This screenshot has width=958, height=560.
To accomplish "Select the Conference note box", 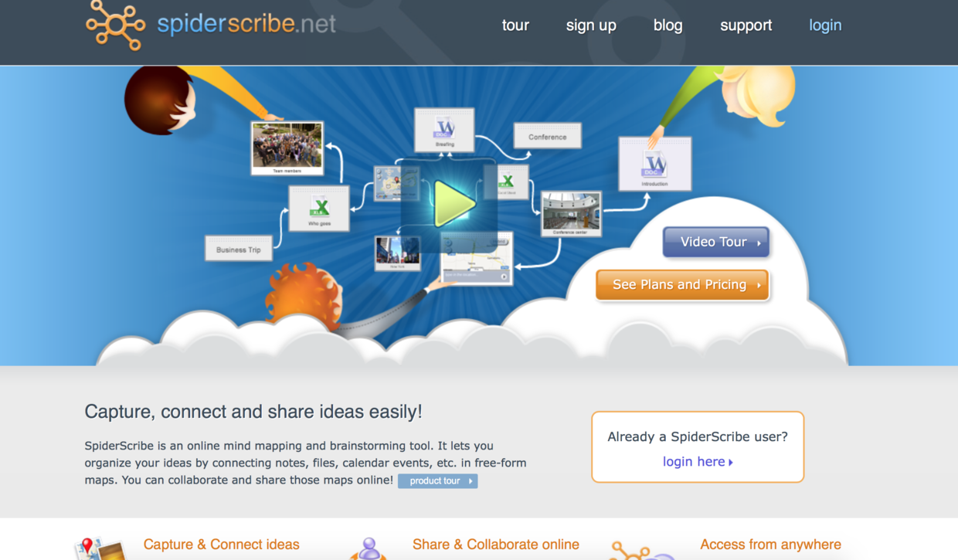I will click(x=547, y=137).
